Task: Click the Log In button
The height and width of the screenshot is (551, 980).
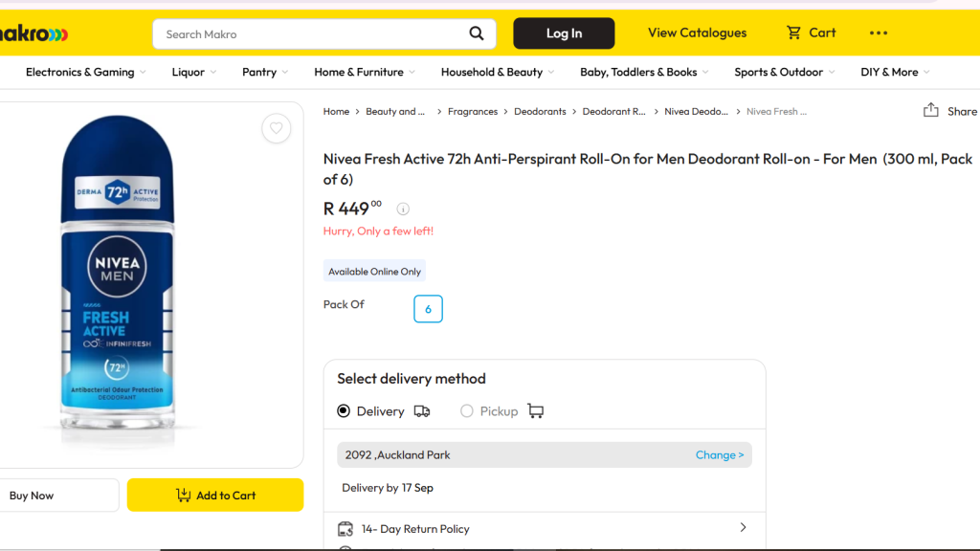Action: coord(564,33)
